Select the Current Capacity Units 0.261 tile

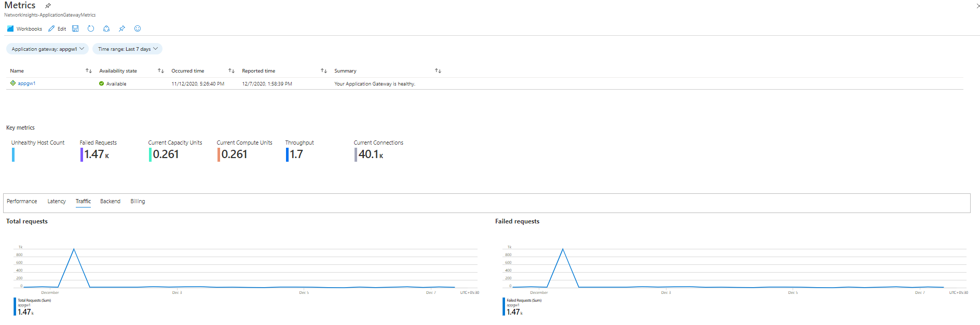point(175,150)
